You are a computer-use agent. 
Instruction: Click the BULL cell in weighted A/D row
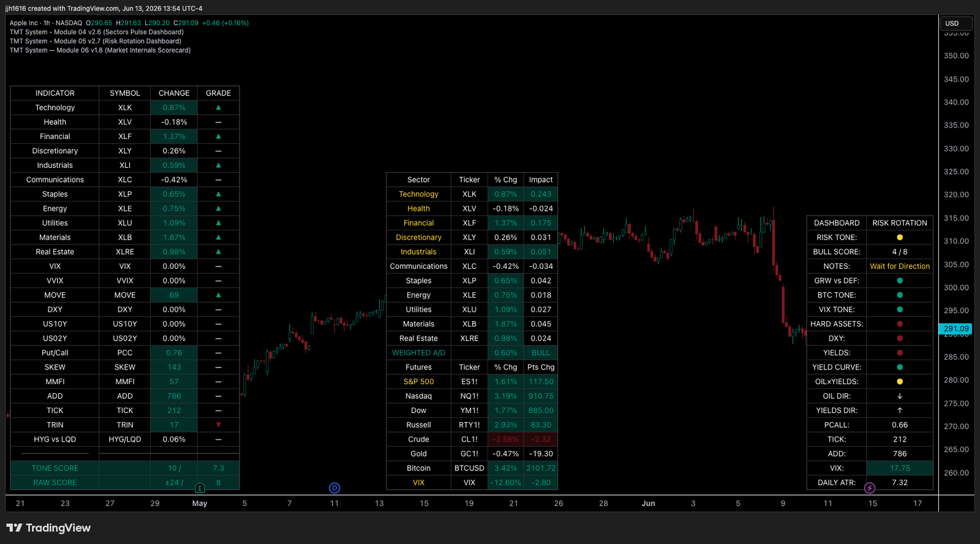[x=541, y=353]
